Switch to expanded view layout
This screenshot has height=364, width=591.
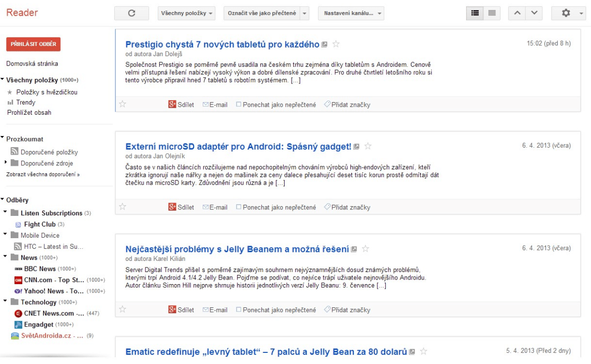click(x=475, y=13)
